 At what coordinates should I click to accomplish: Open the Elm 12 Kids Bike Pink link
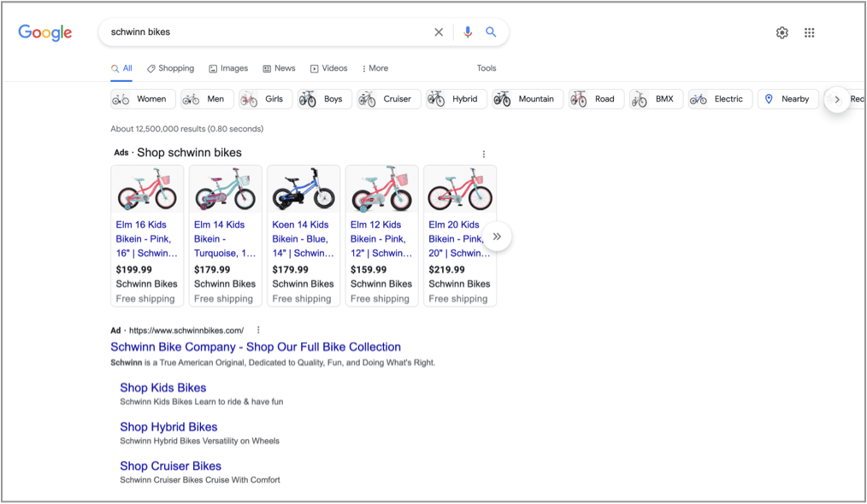pyautogui.click(x=381, y=239)
